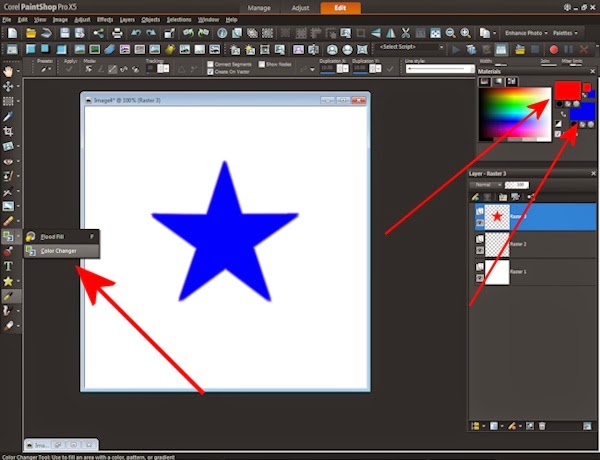600x460 pixels.
Task: Click the Redo arrow icon
Action: pos(151,33)
